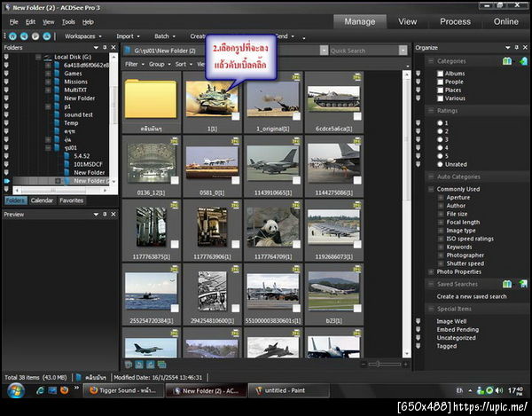Switch to the Process mode tab
The height and width of the screenshot is (416, 532).
click(x=455, y=21)
